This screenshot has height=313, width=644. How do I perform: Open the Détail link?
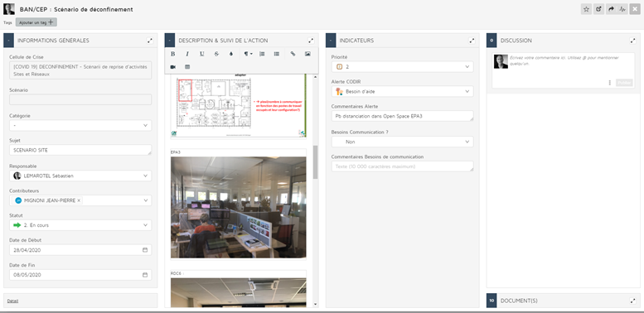pos(12,301)
